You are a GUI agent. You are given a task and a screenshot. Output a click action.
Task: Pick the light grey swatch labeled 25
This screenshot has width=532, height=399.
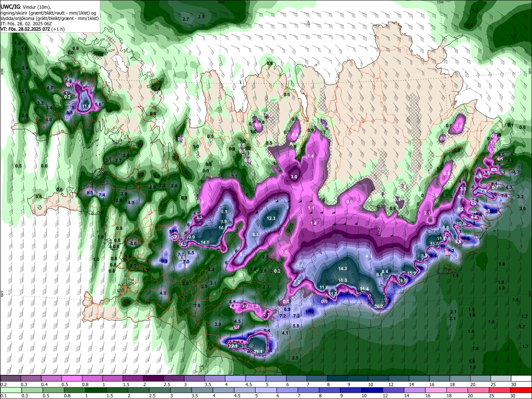pyautogui.click(x=501, y=378)
